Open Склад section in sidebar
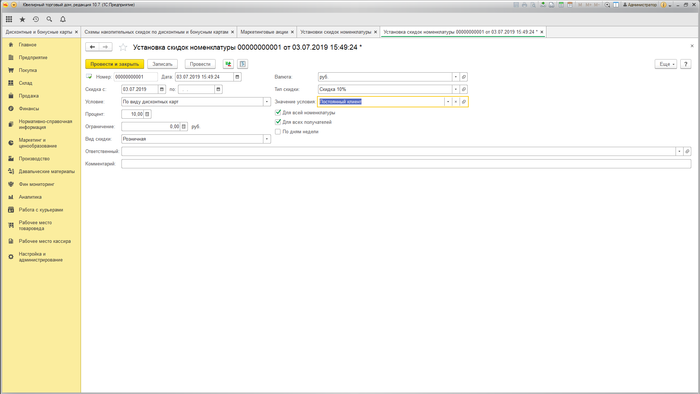 pyautogui.click(x=25, y=83)
